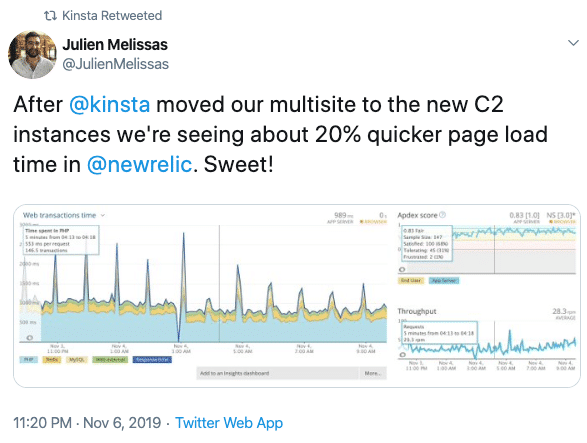Toggle the Response time legend series
Viewport: 587px width, 443px height.
tap(152, 359)
